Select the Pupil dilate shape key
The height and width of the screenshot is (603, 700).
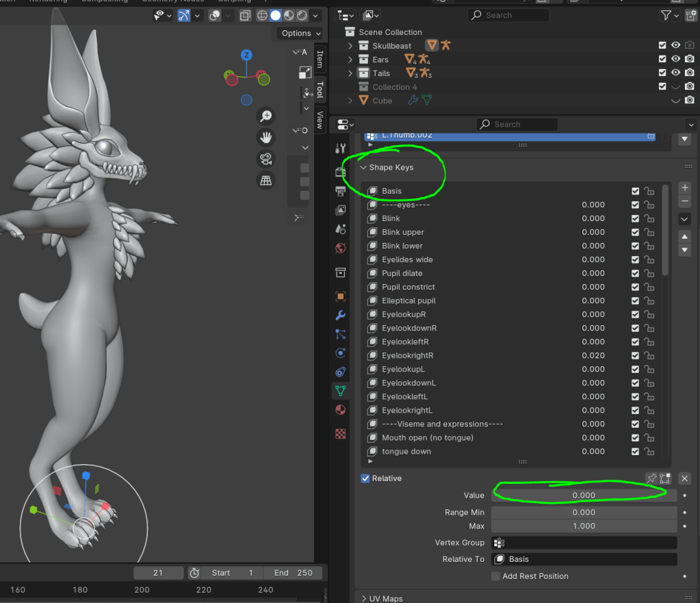(402, 273)
